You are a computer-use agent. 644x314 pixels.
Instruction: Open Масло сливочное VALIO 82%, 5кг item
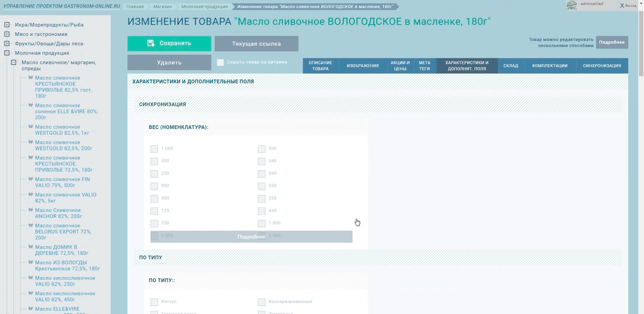click(66, 198)
